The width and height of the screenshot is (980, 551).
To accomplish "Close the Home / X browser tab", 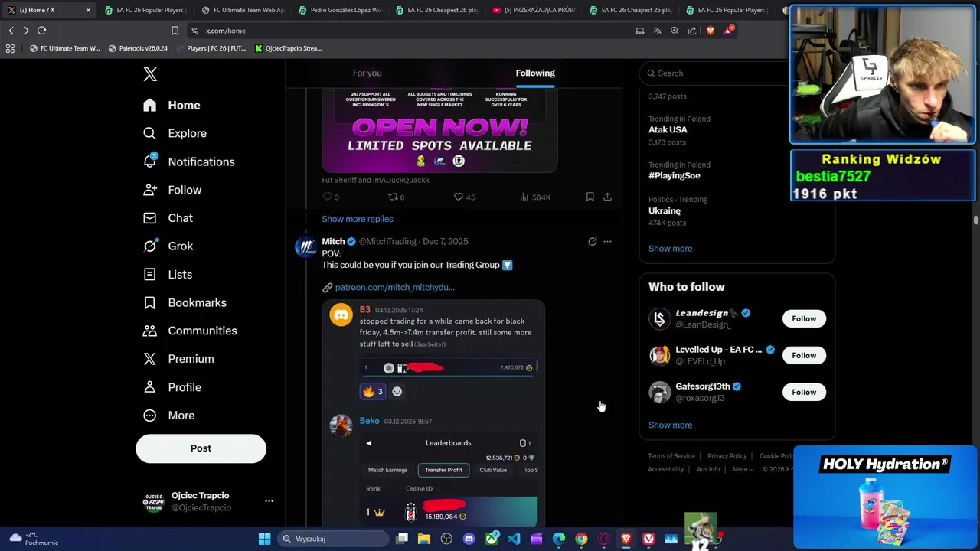I will (x=88, y=10).
